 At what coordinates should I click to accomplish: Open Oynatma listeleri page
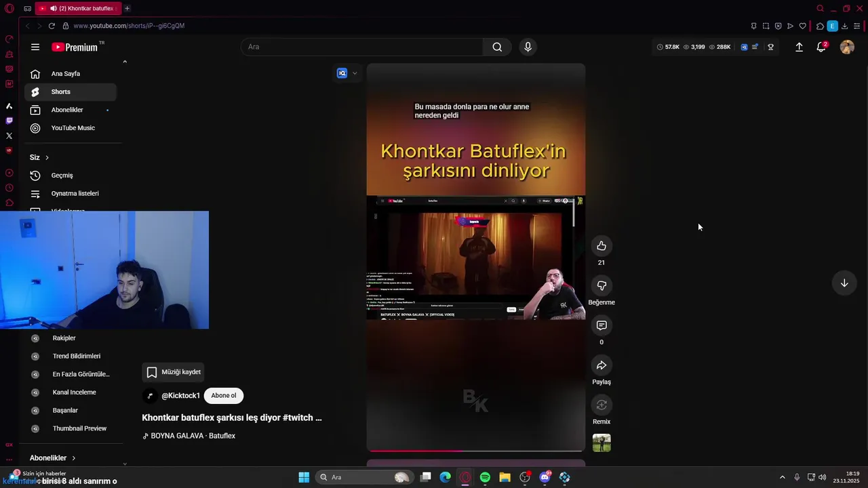[x=71, y=194]
